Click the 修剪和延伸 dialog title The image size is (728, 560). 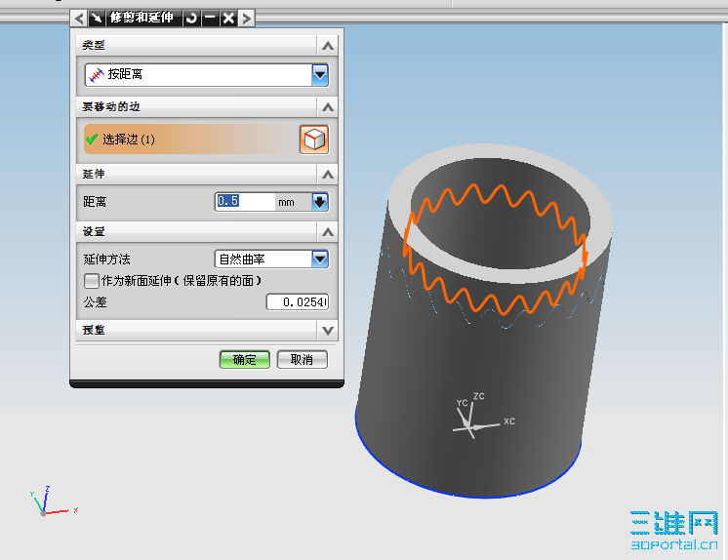[x=142, y=19]
